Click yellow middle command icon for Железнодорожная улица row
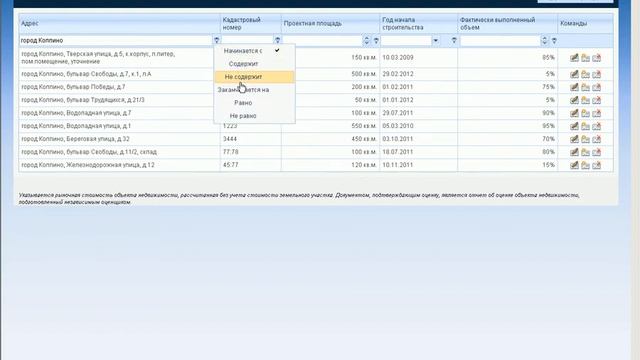 click(x=585, y=165)
